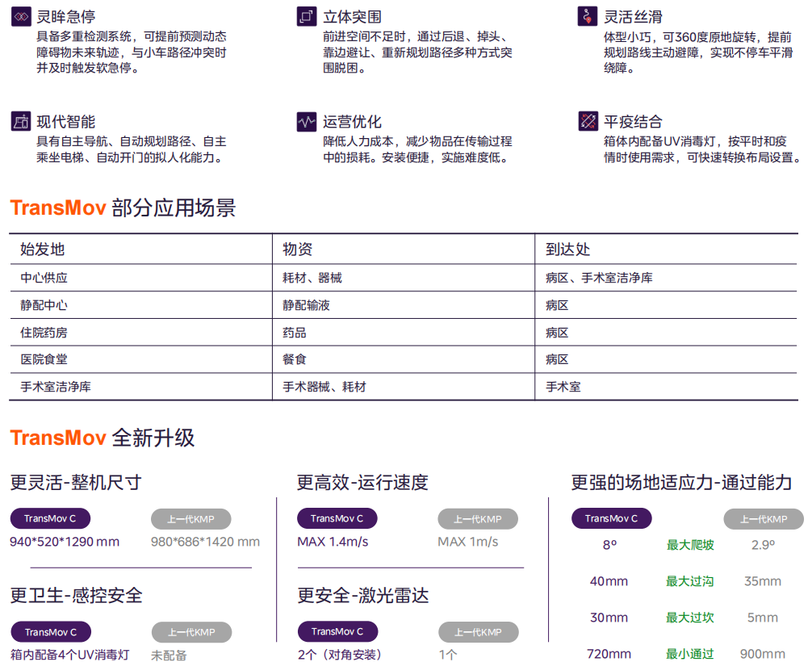Click the 更灵活-整机尺寸 heading
This screenshot has height=662, width=812.
tap(76, 482)
